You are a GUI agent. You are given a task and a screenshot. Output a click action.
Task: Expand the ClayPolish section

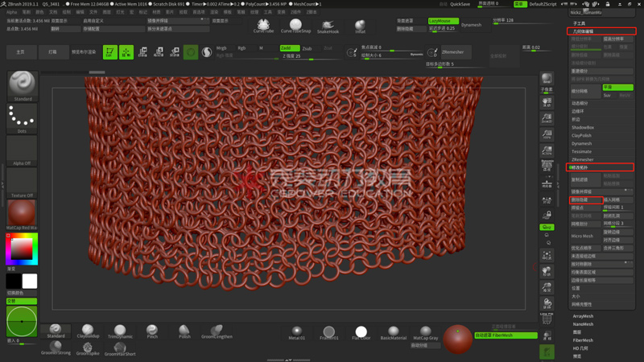tap(581, 136)
